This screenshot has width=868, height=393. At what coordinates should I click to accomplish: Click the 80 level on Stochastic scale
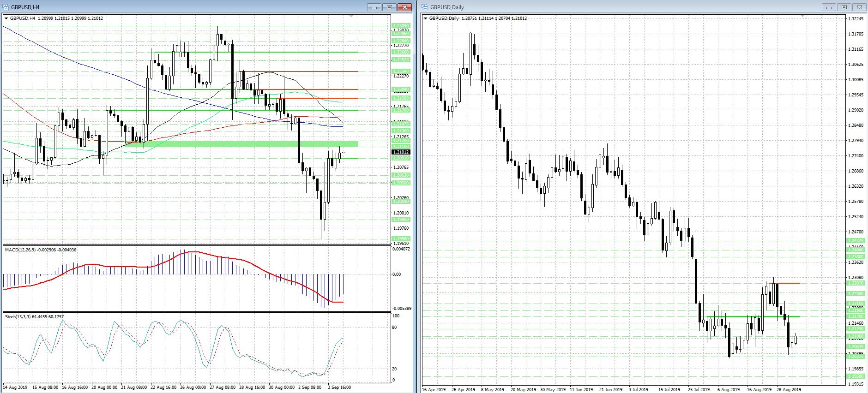click(394, 327)
